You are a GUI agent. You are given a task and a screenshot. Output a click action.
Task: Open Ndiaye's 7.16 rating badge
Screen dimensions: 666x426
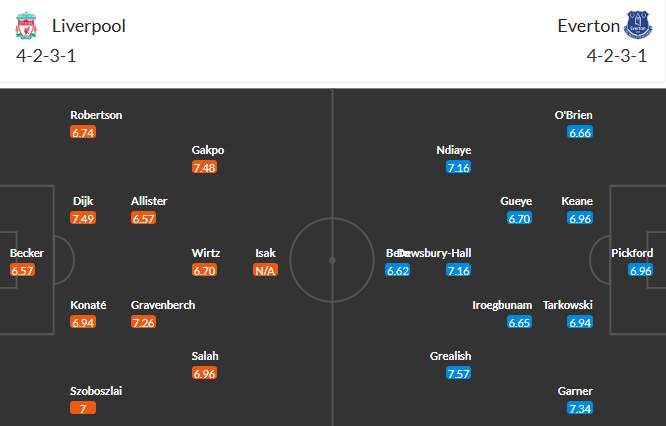click(x=459, y=167)
